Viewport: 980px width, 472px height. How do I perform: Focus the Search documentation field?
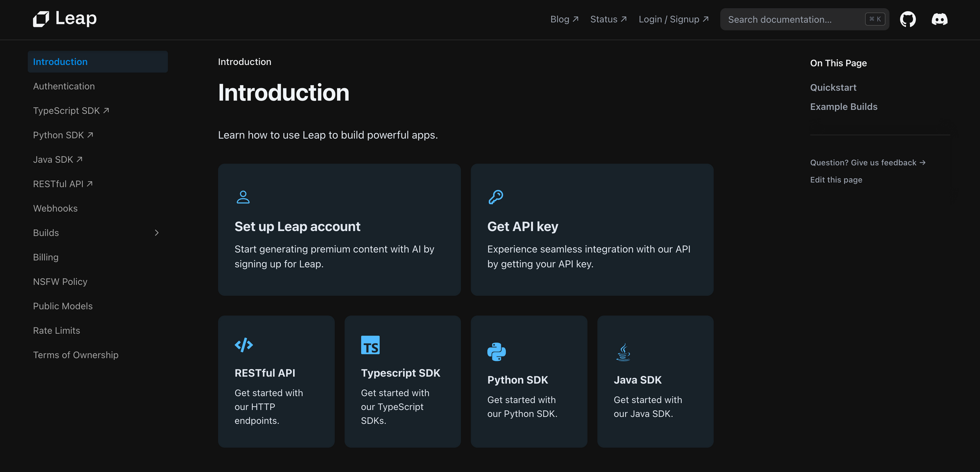coord(794,20)
